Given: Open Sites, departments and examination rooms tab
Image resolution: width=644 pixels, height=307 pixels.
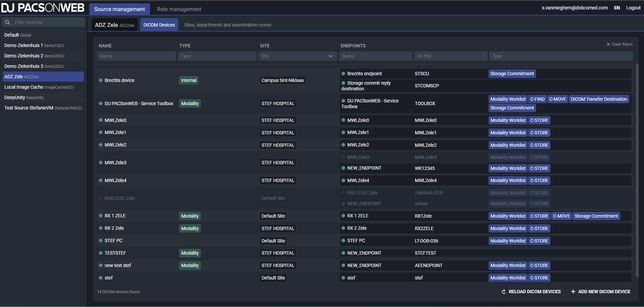Looking at the screenshot, I should (228, 25).
